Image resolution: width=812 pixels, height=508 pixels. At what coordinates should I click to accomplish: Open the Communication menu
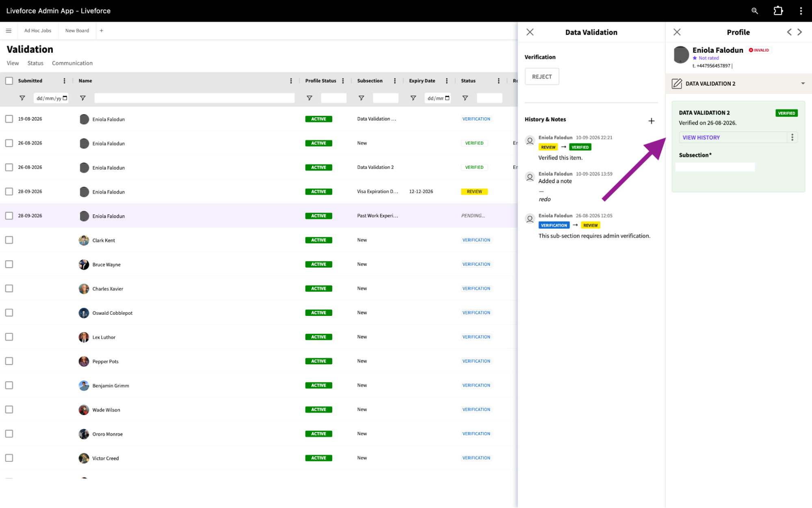pyautogui.click(x=72, y=63)
